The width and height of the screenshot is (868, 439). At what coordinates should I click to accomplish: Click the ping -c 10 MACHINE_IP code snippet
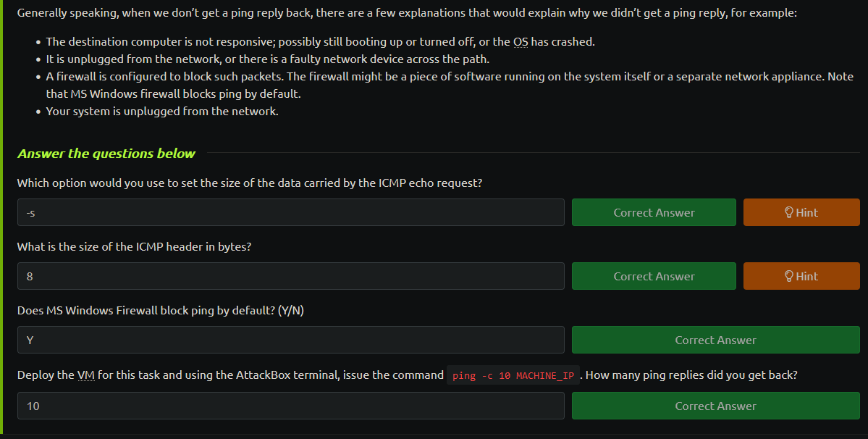coord(513,375)
